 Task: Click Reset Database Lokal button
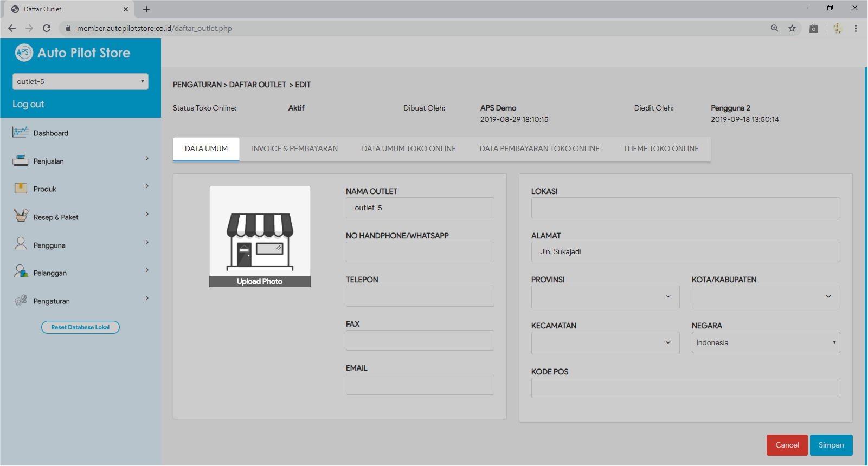80,327
